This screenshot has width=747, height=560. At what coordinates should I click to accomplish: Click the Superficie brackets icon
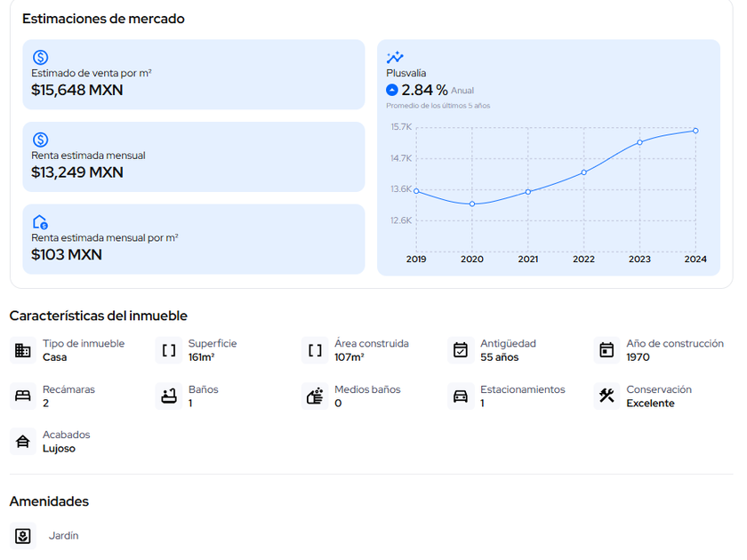tap(169, 350)
